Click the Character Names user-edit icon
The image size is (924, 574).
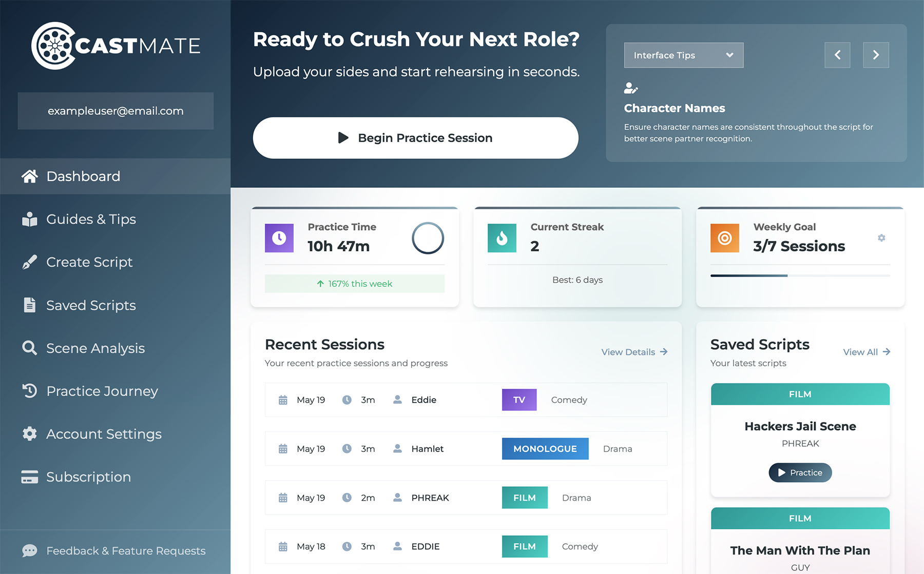tap(631, 88)
